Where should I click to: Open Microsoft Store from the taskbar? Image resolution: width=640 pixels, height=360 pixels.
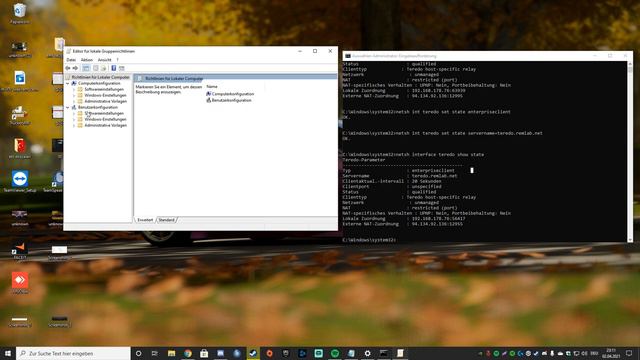(204, 353)
